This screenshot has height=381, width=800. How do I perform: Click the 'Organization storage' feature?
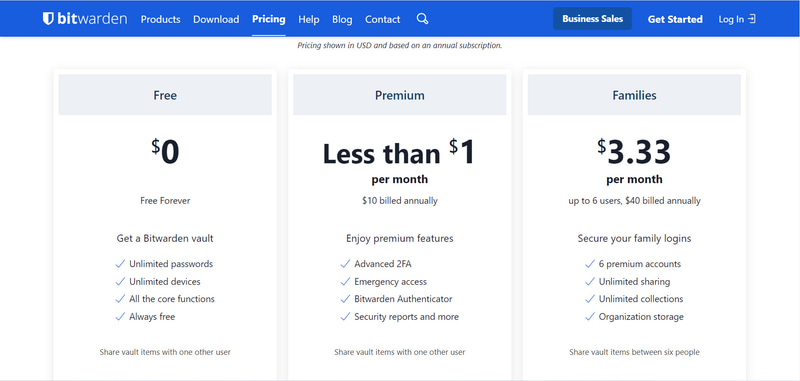641,317
